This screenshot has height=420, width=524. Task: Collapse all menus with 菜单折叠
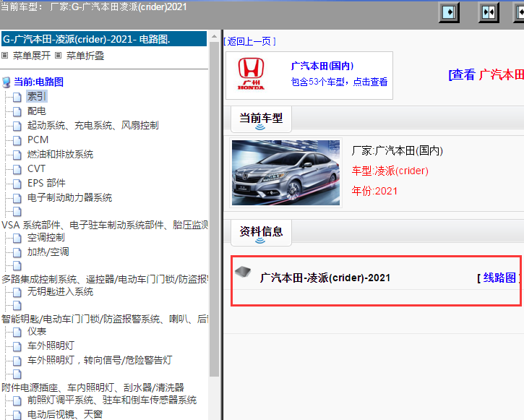[85, 56]
